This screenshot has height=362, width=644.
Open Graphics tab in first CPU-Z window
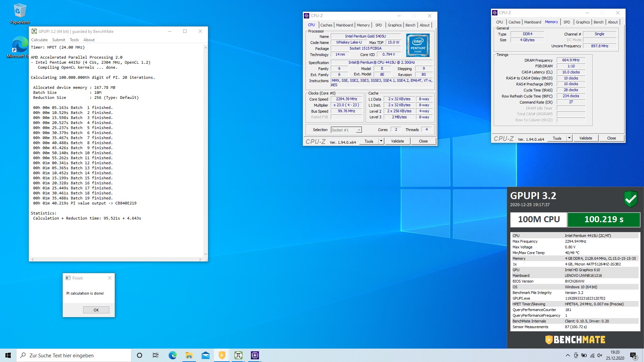[x=394, y=25]
